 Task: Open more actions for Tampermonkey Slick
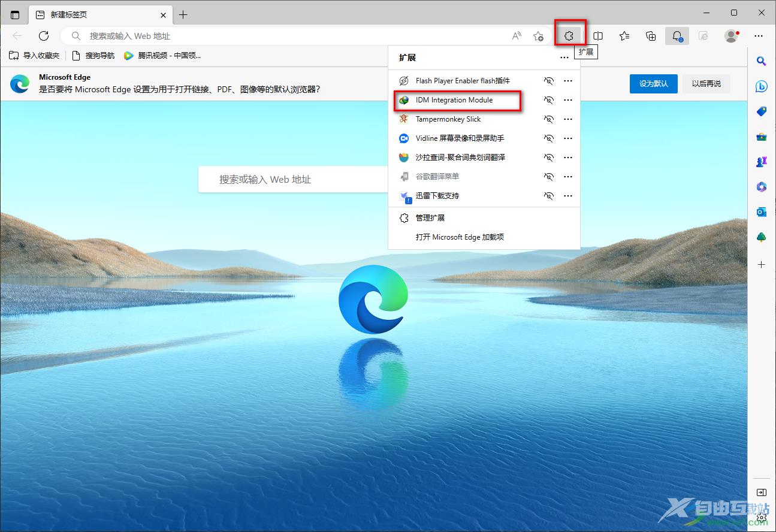point(568,119)
